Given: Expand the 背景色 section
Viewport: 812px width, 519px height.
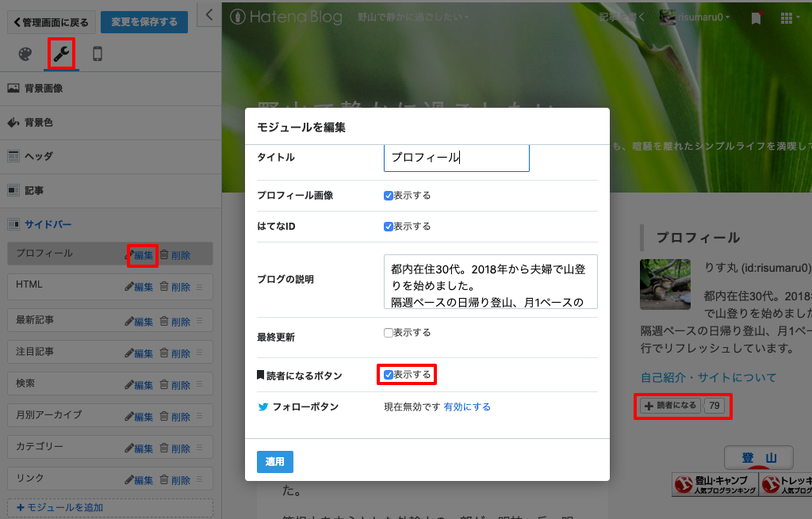Looking at the screenshot, I should point(110,123).
